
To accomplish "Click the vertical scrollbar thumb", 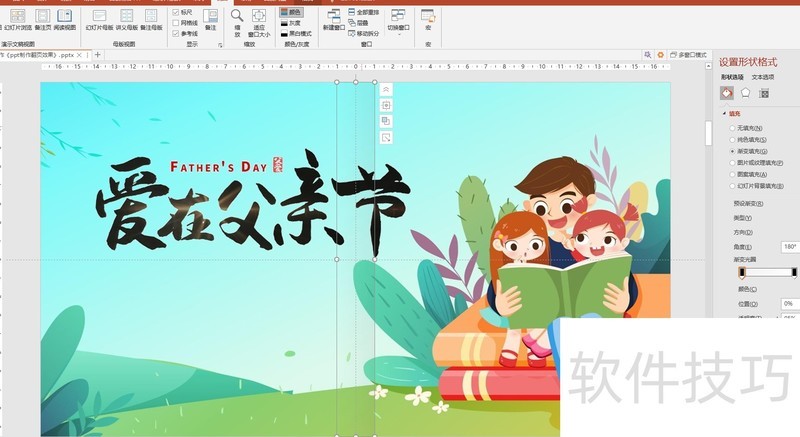I will pyautogui.click(x=708, y=133).
